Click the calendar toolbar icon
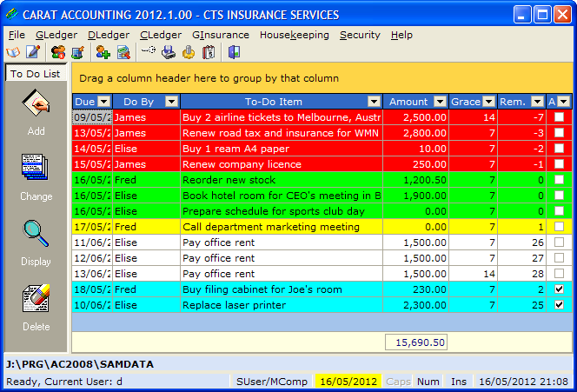 pyautogui.click(x=209, y=52)
